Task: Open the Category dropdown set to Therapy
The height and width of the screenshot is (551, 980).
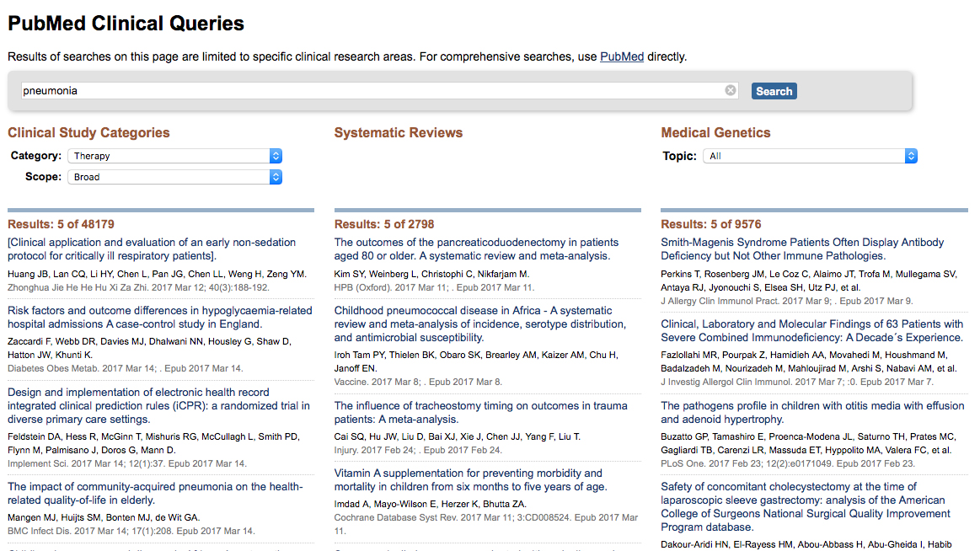Action: (x=175, y=156)
